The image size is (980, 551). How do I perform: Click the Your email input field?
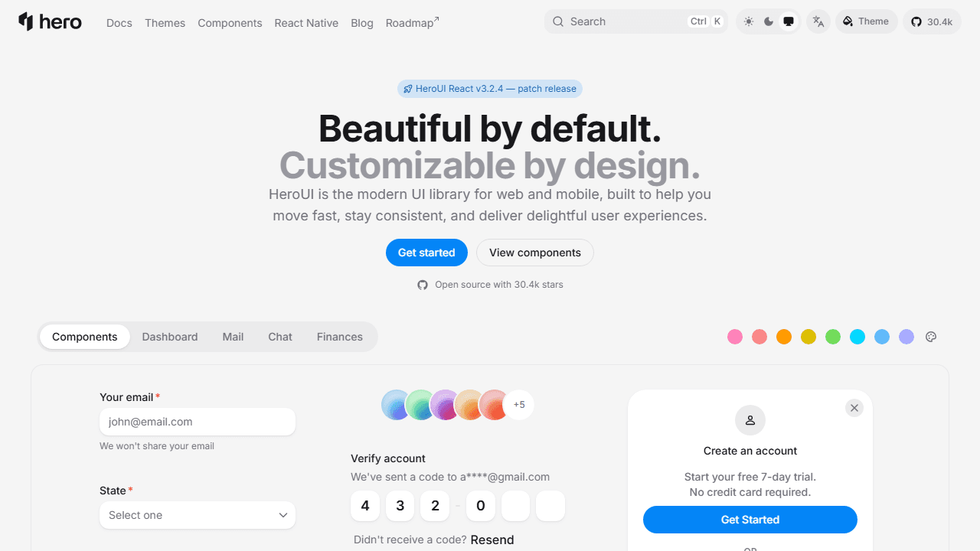click(198, 422)
